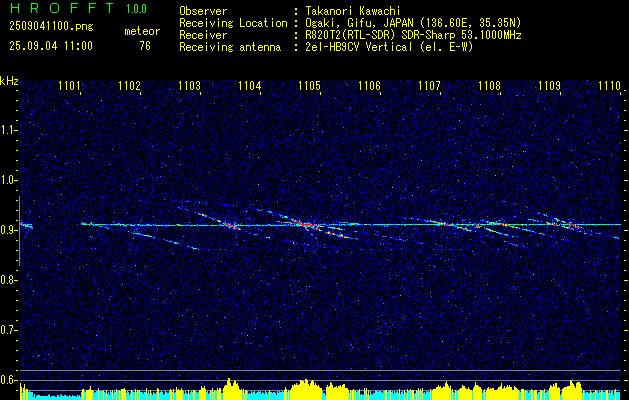Click frequency axis label 0.8
Image resolution: width=629 pixels, height=400 pixels.
(7, 280)
